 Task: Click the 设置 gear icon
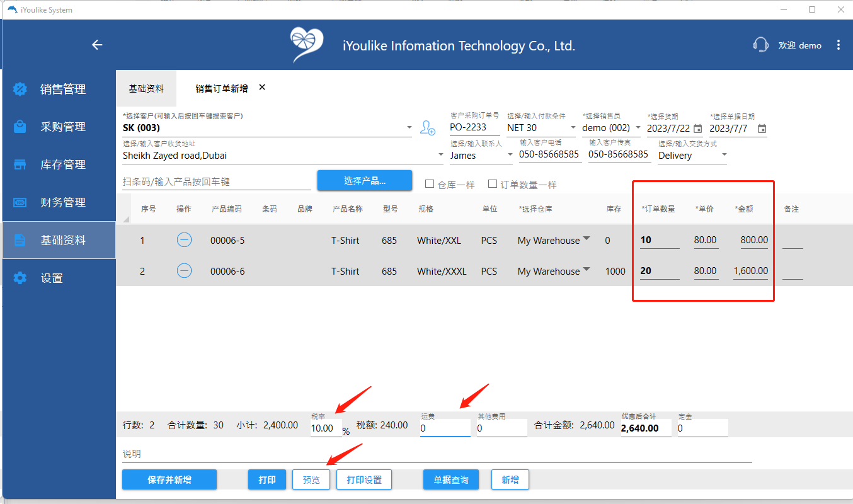(20, 278)
